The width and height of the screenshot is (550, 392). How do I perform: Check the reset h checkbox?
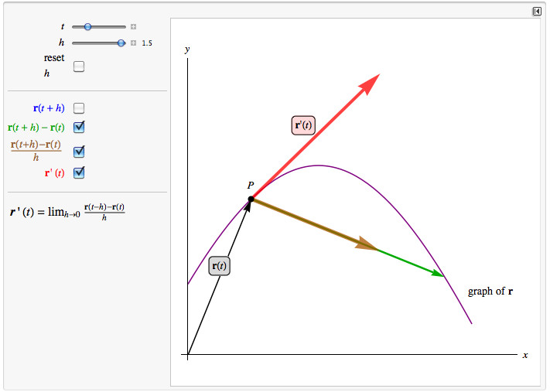coord(79,66)
